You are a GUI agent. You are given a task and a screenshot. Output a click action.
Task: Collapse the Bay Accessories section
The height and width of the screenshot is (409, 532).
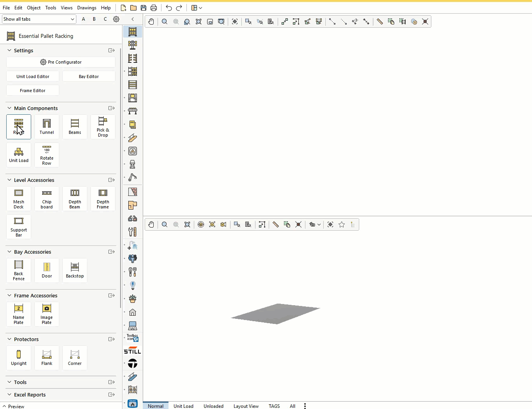point(9,252)
